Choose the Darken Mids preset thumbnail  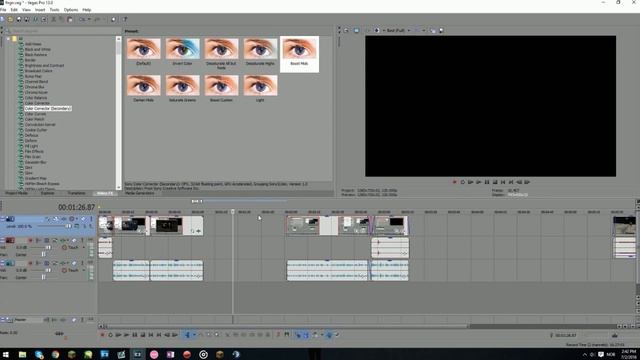[x=144, y=85]
